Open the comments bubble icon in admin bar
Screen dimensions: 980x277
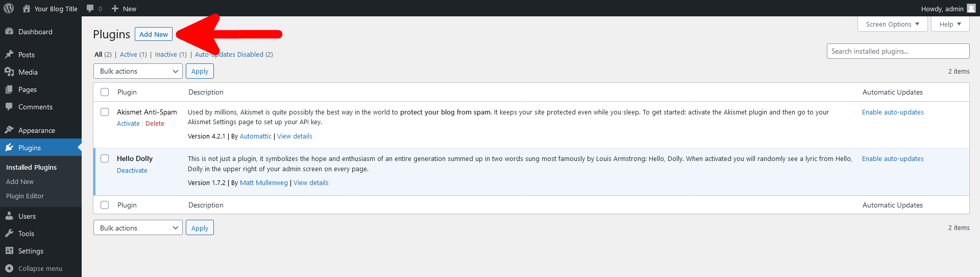point(90,8)
